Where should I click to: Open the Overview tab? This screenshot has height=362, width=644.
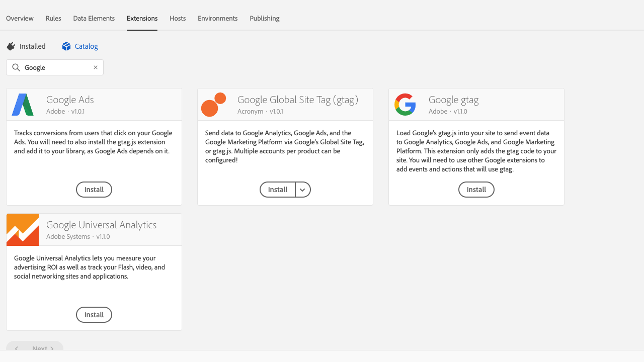(20, 18)
